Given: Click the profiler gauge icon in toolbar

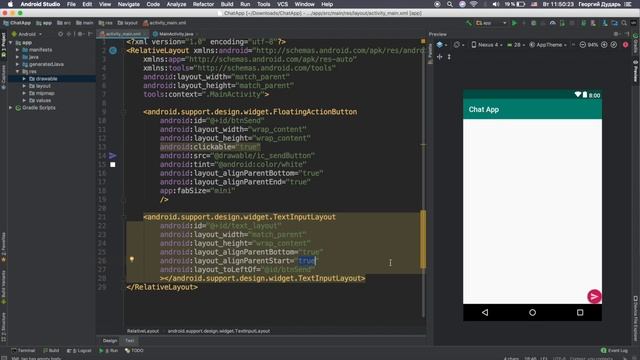Looking at the screenshot, I should [x=553, y=23].
